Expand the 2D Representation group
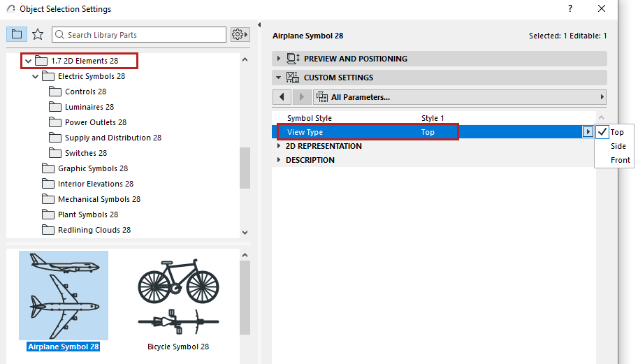Screen dimensions: 638x364 [x=279, y=146]
